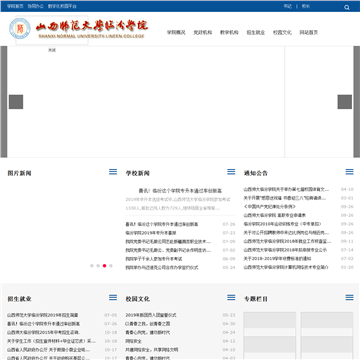The width and height of the screenshot is (360, 360).
Task: Open 教学机构 in main navigation
Action: (229, 33)
